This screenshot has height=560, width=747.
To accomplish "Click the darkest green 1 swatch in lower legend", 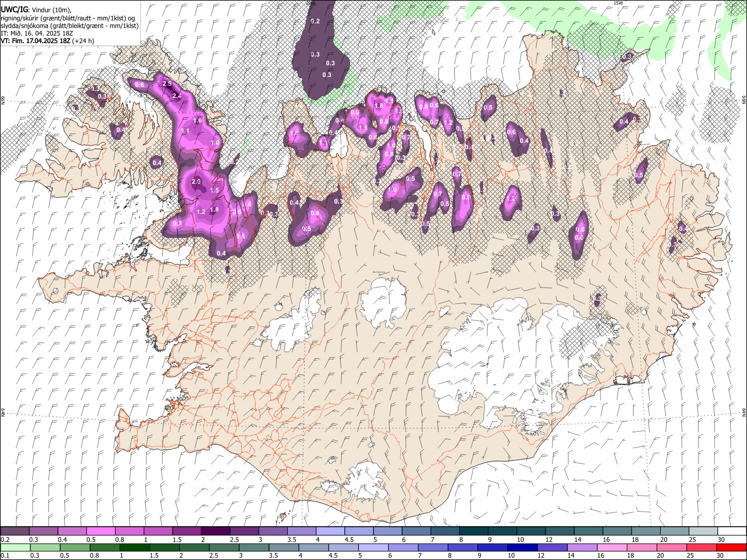I will click(x=134, y=548).
